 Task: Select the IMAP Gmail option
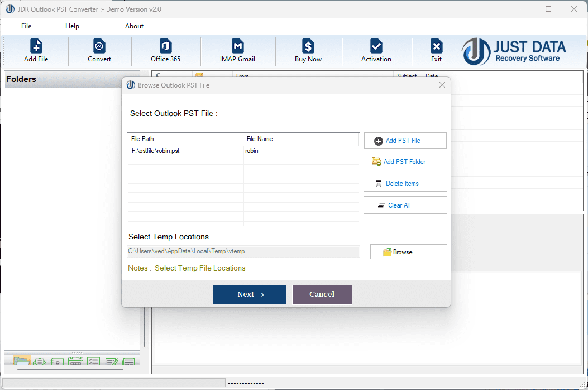click(238, 50)
